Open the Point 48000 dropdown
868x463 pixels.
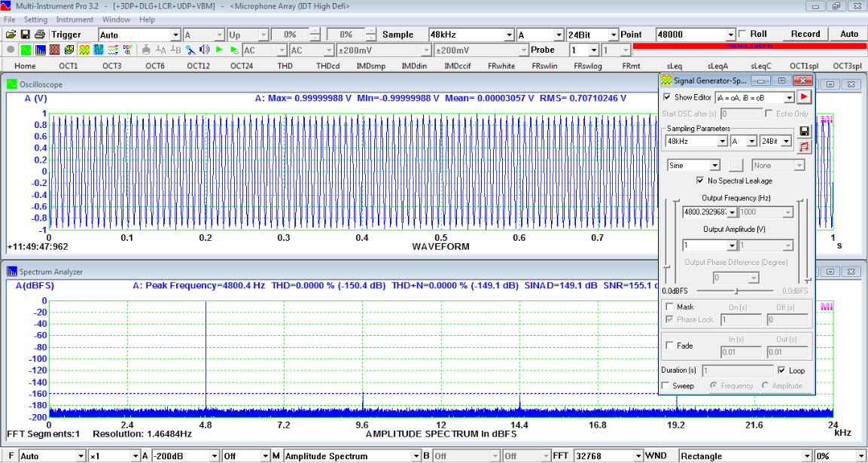[x=731, y=35]
